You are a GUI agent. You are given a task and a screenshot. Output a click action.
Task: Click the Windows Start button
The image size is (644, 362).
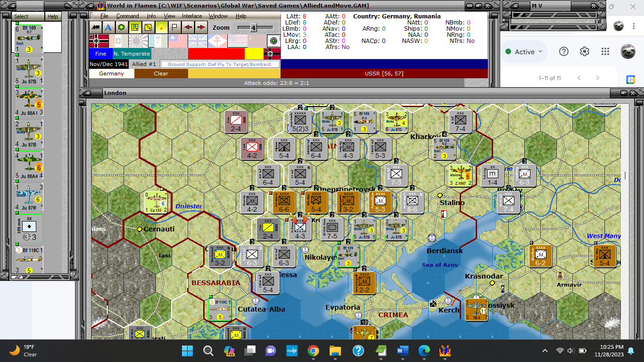click(x=187, y=351)
